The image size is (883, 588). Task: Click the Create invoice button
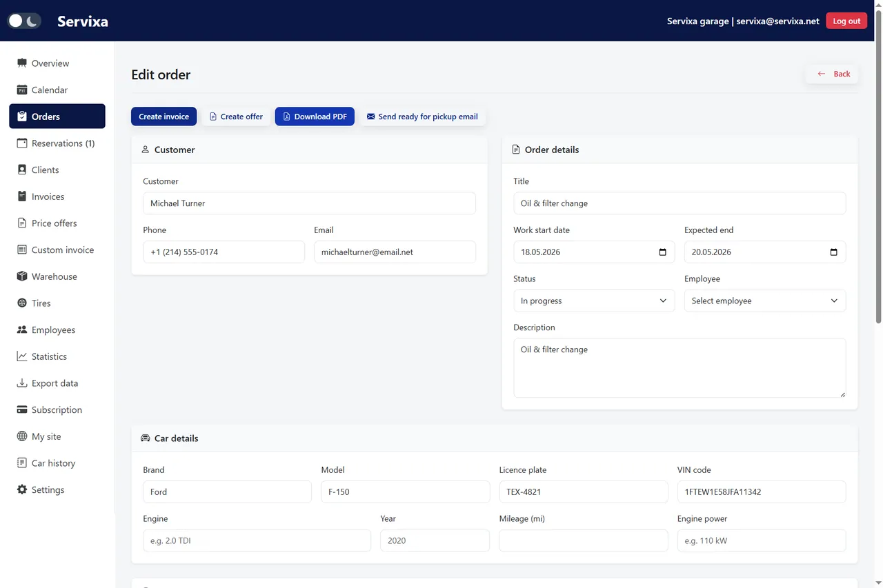tap(163, 116)
